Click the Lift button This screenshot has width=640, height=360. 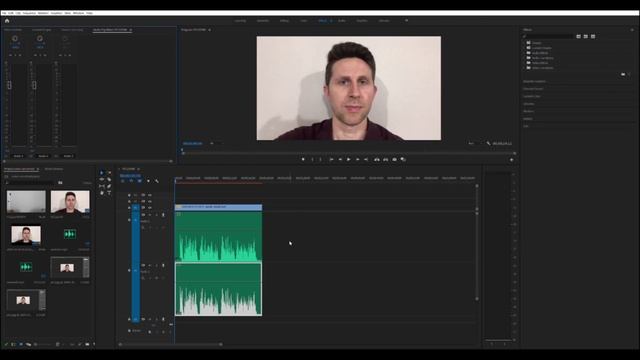[x=377, y=160]
